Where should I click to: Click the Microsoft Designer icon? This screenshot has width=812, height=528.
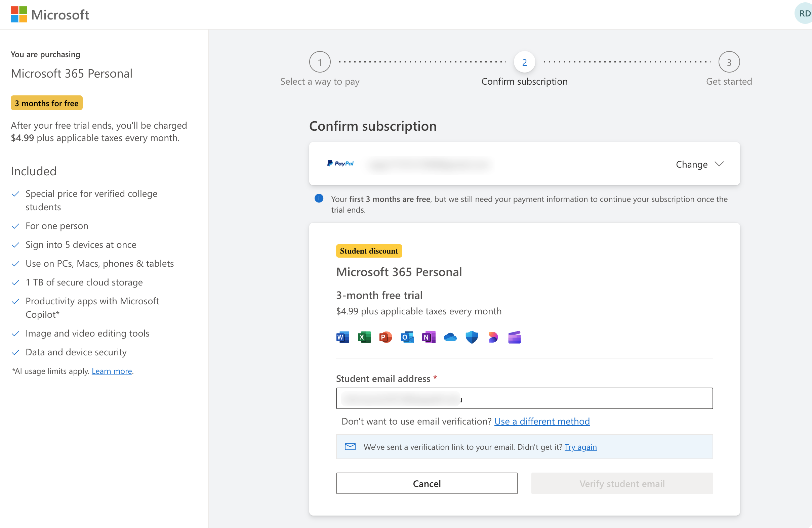[x=493, y=337]
